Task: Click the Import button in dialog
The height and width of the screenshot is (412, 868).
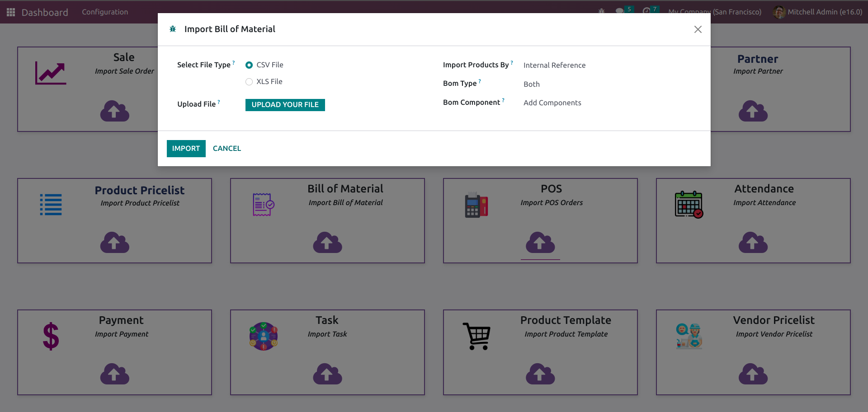Action: point(186,149)
